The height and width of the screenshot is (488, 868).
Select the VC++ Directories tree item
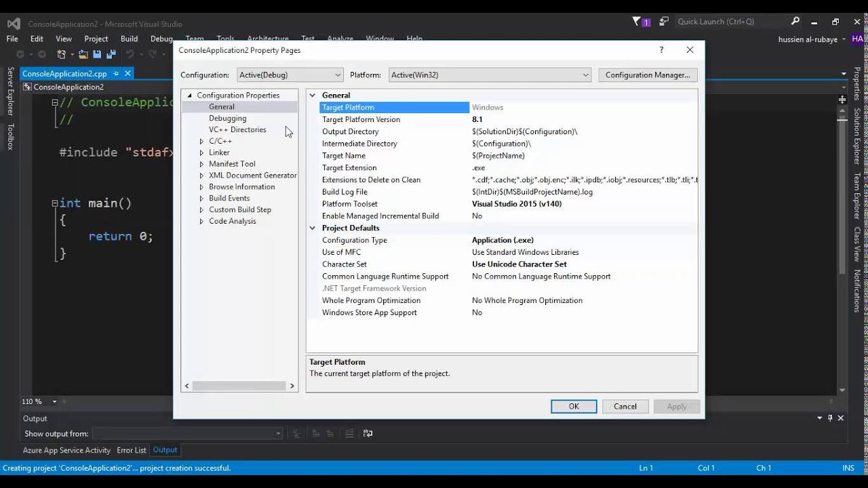point(237,130)
